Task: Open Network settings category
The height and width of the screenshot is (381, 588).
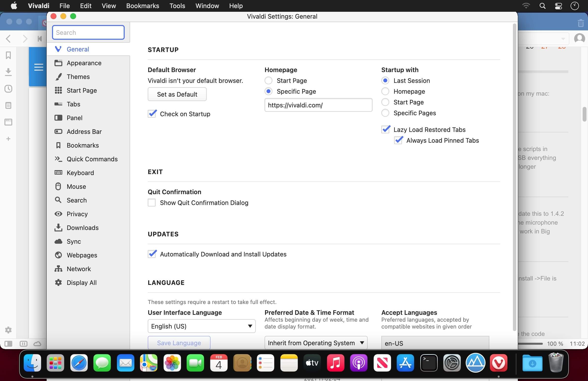Action: tap(88, 269)
